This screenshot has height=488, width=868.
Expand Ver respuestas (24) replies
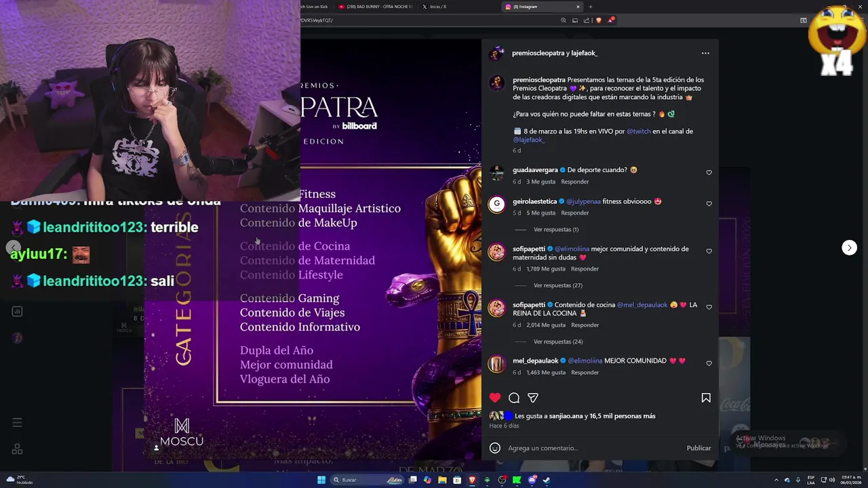click(x=558, y=342)
